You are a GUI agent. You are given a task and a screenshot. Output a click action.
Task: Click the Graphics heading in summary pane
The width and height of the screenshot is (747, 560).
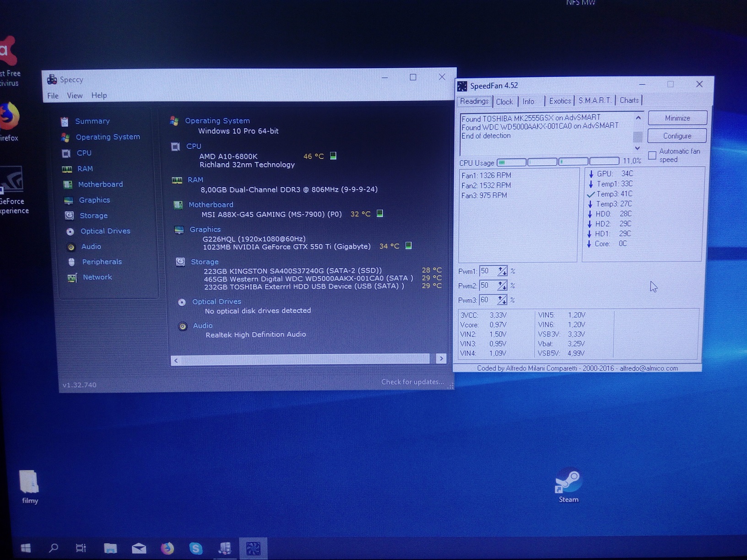[x=205, y=229]
